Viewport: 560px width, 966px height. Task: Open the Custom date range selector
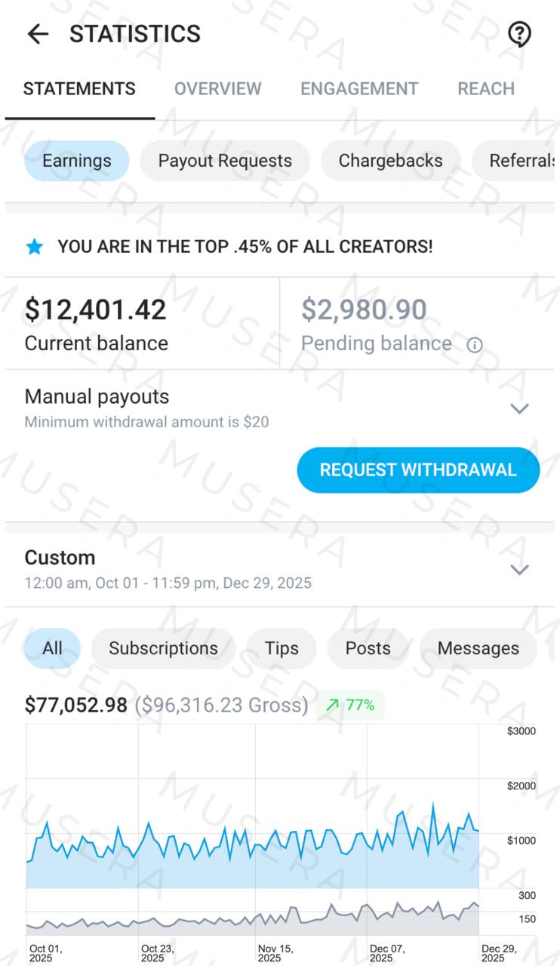coord(168,568)
